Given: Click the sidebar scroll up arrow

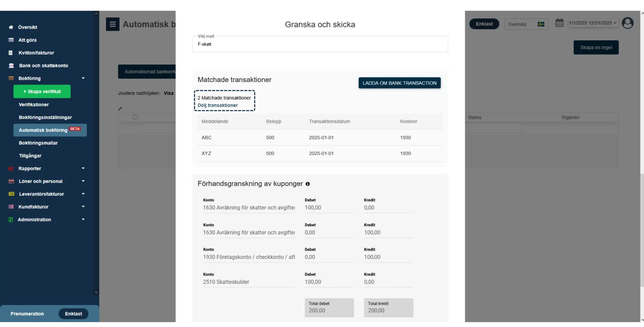Looking at the screenshot, I should click(96, 14).
